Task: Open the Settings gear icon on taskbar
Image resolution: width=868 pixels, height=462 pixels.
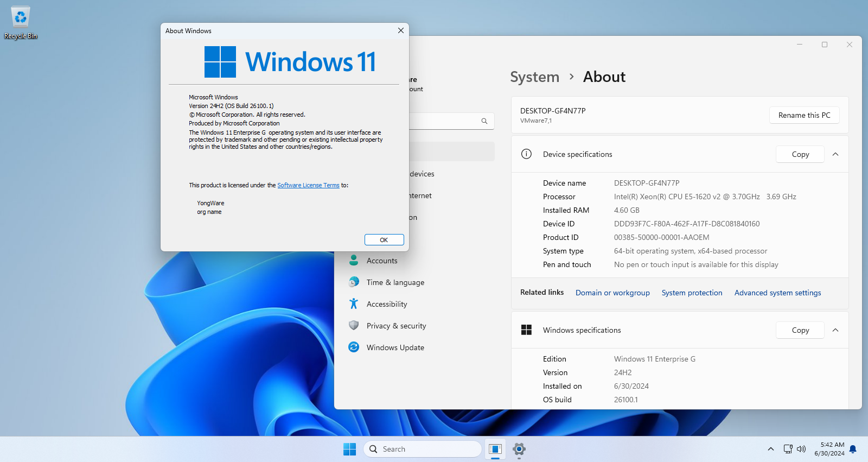Action: pyautogui.click(x=519, y=449)
